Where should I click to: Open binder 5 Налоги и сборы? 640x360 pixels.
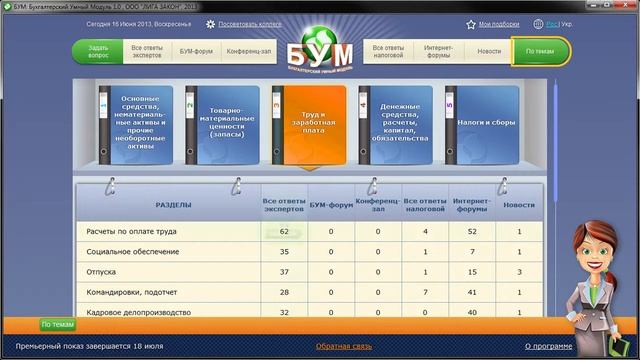(x=482, y=124)
